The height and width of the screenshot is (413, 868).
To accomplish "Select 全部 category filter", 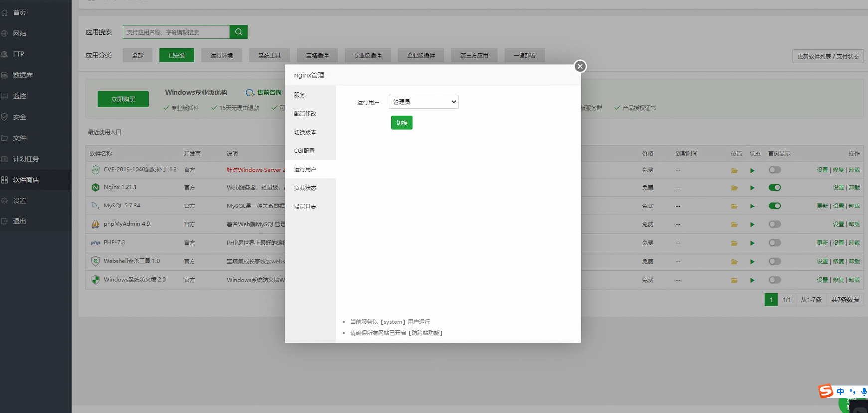I will 138,55.
